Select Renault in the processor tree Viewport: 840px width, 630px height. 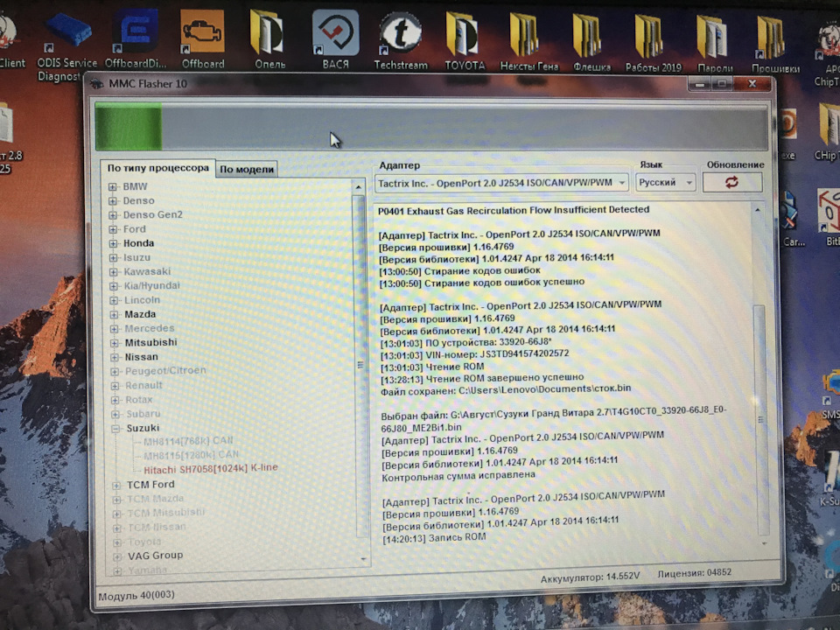(143, 385)
